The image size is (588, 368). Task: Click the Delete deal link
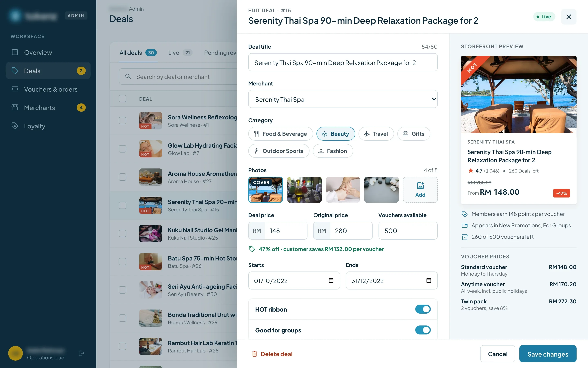coord(272,354)
